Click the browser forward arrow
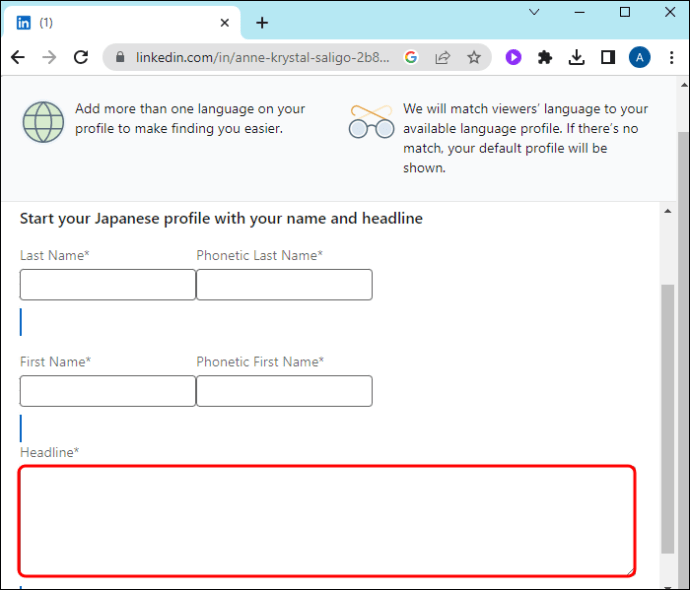 pyautogui.click(x=49, y=57)
